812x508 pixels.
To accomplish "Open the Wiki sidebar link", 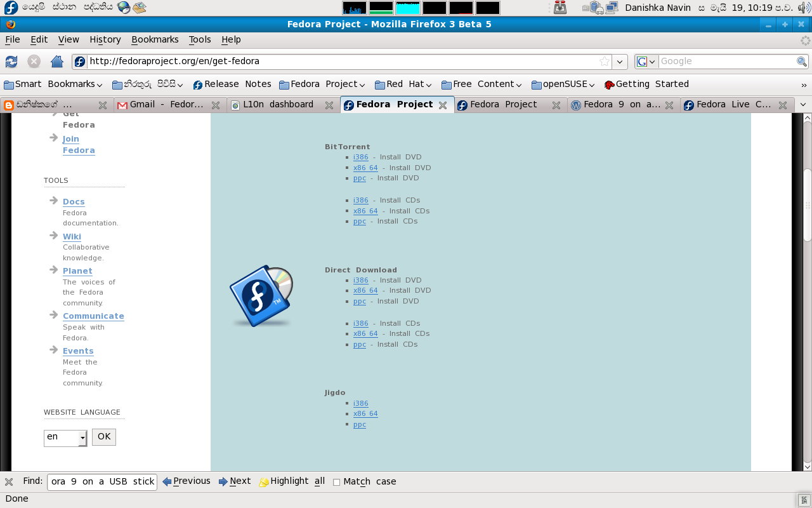I will (x=72, y=236).
